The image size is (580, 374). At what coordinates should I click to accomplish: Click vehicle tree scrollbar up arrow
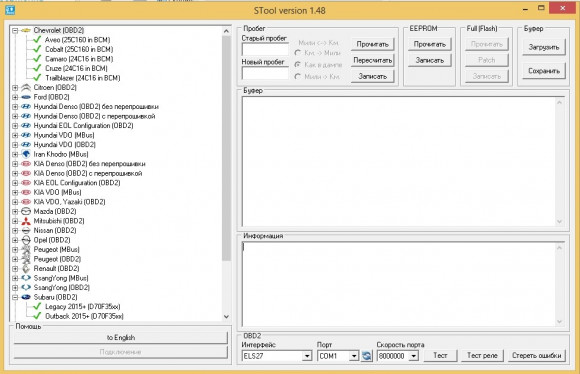(226, 31)
